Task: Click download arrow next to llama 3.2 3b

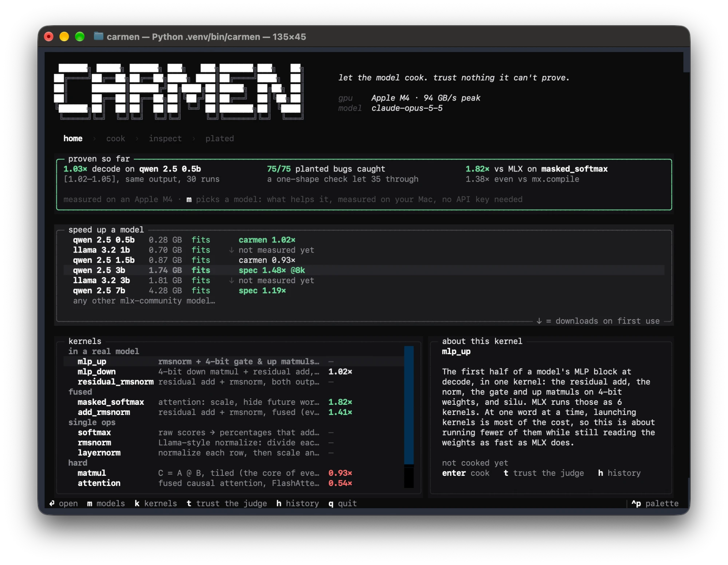Action: tap(231, 281)
